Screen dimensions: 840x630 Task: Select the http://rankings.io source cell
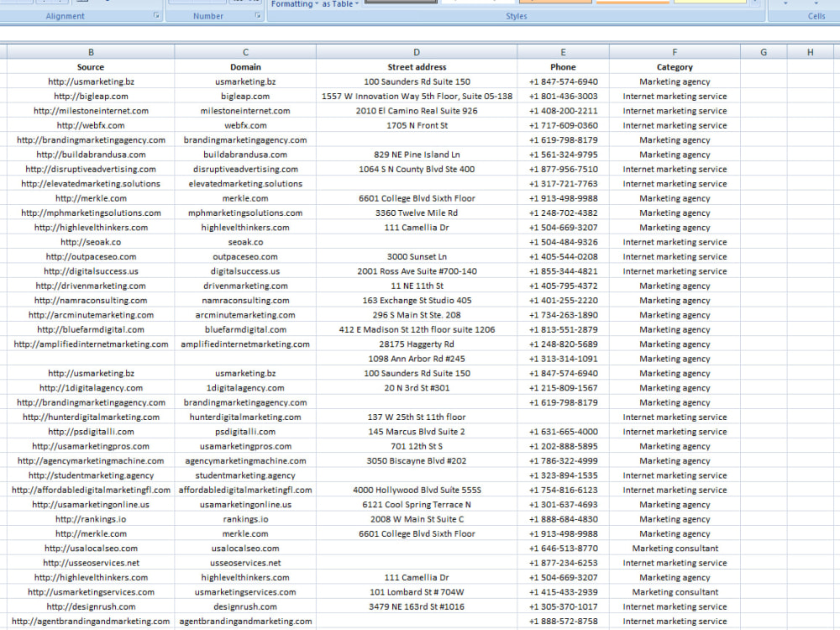tap(91, 519)
